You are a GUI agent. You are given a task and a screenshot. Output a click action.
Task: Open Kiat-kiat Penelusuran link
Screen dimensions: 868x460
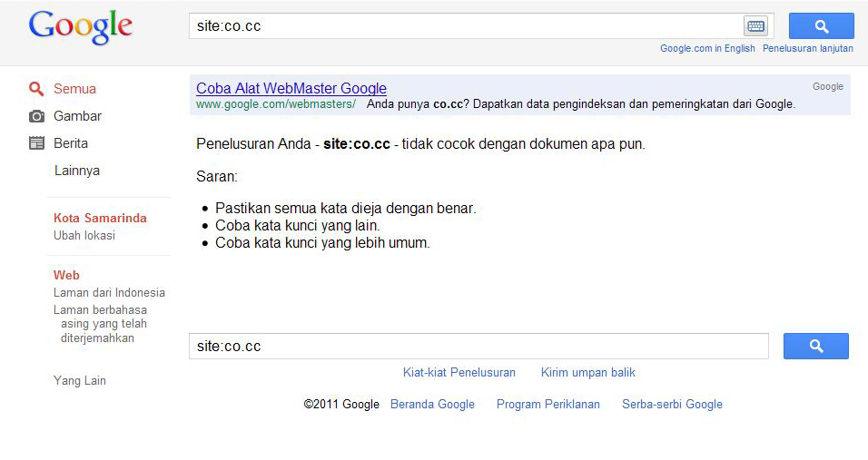tap(459, 373)
